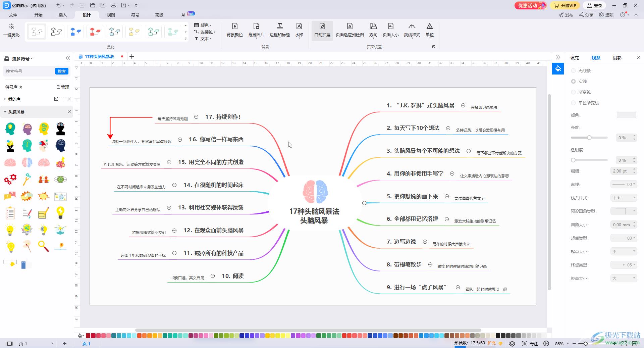The height and width of the screenshot is (348, 644).
Task: Switch to the Start (开始) ribbon tab
Action: click(39, 15)
